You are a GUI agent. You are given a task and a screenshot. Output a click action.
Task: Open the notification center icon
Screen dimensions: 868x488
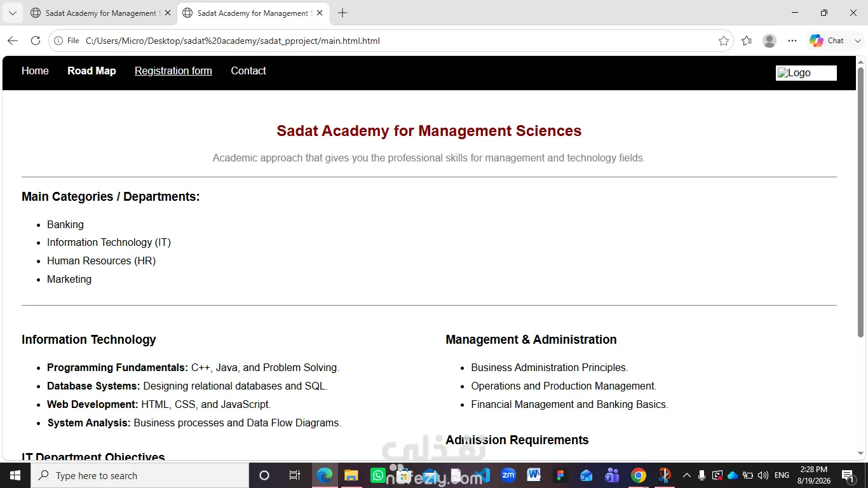pyautogui.click(x=848, y=475)
